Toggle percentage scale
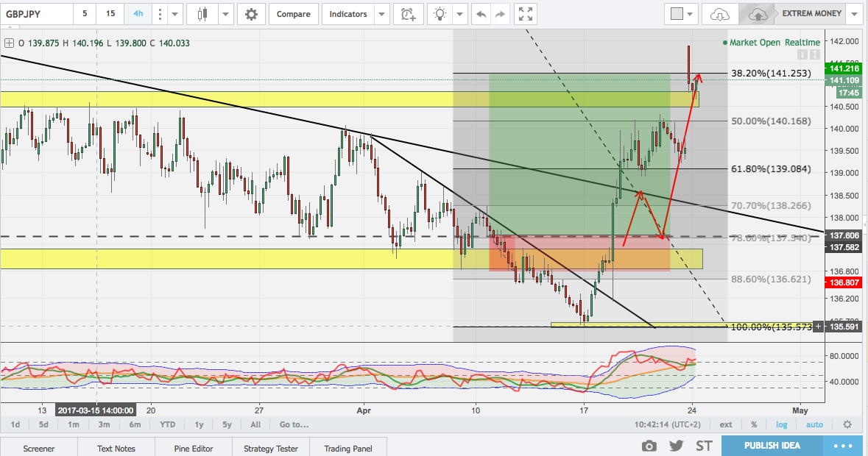The width and height of the screenshot is (868, 456). (754, 424)
